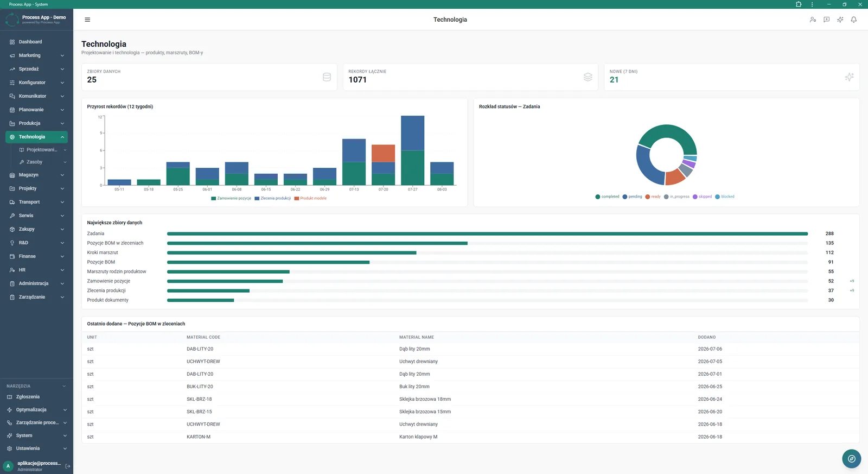Toggle the completed status legend
The image size is (868, 474).
(607, 197)
